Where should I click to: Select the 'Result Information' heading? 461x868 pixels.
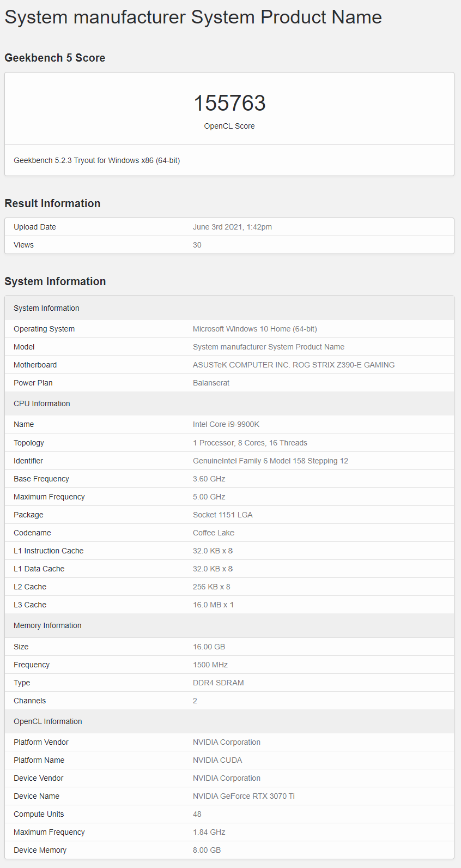52,203
